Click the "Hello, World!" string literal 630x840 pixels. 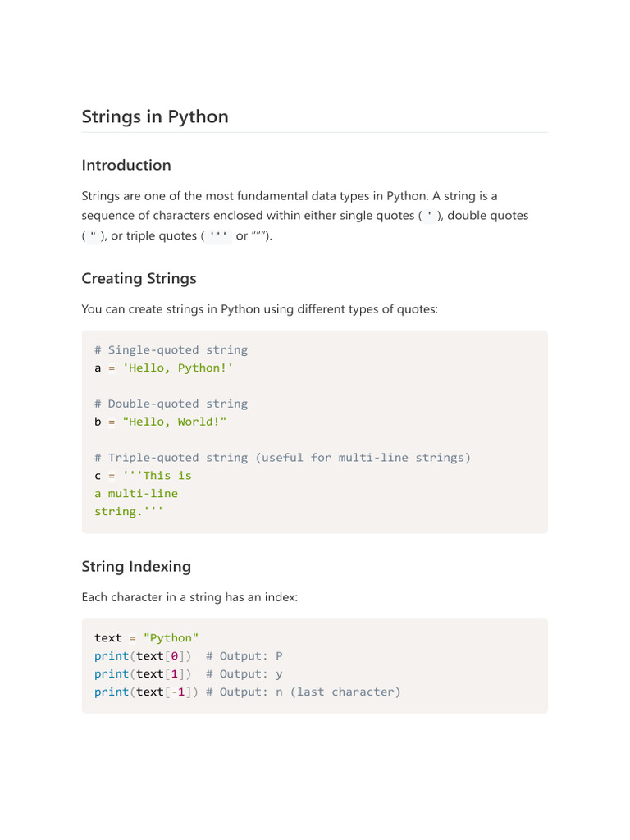point(174,422)
